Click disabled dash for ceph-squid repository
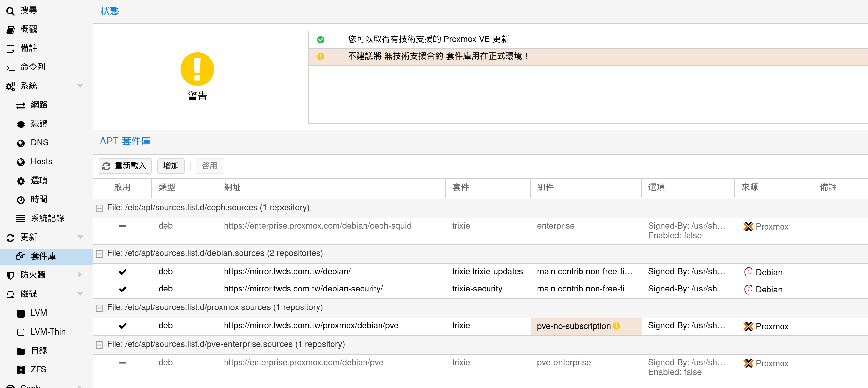Image resolution: width=868 pixels, height=388 pixels. pyautogui.click(x=123, y=226)
